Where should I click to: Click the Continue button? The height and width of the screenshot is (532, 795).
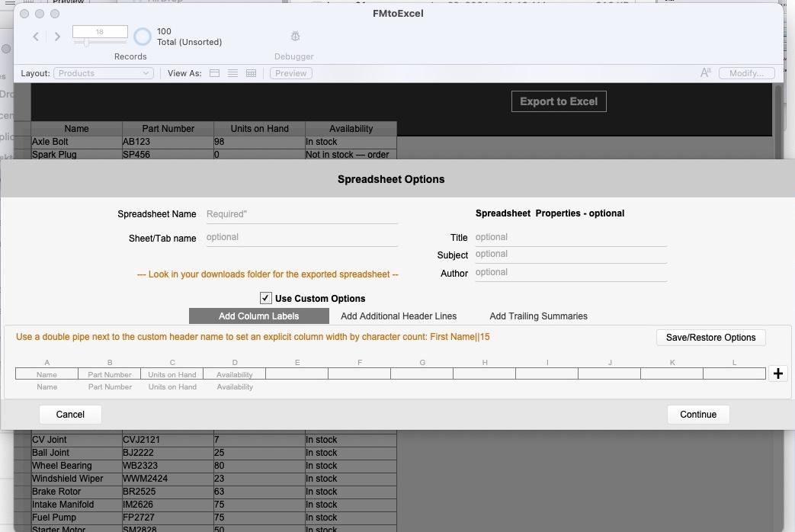click(x=697, y=414)
